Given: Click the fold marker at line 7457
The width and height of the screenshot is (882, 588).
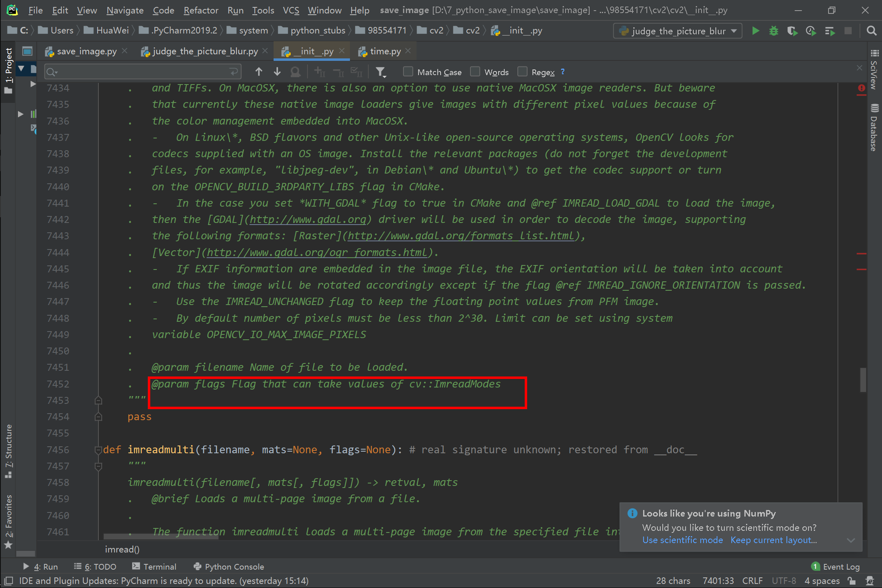Looking at the screenshot, I should pos(98,466).
